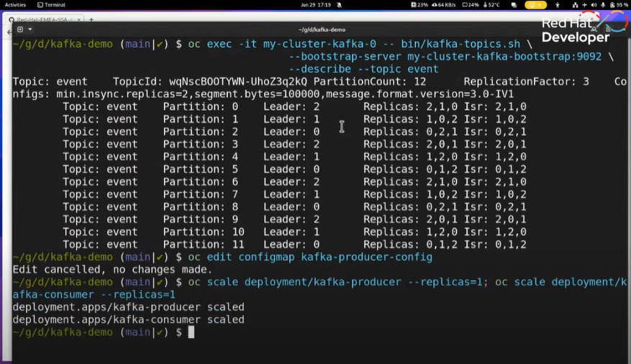Click the terminal title ~/g/d/kafka-demo

[322, 29]
